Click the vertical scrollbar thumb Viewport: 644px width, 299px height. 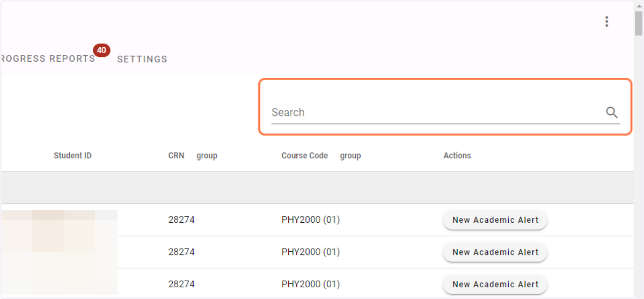point(639,23)
